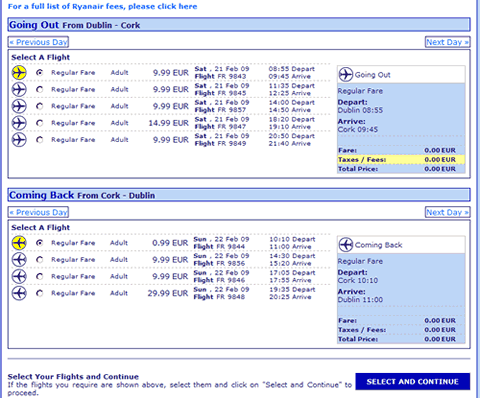Go to Next Day for Coming Back flights
Image resolution: width=480 pixels, height=398 pixels.
(448, 212)
